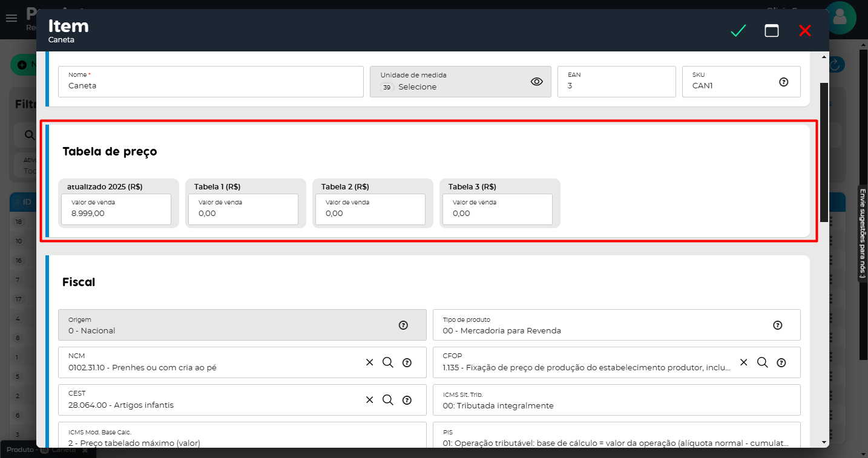The width and height of the screenshot is (868, 458).
Task: Search CFOP with magnifier icon
Action: [x=763, y=362]
